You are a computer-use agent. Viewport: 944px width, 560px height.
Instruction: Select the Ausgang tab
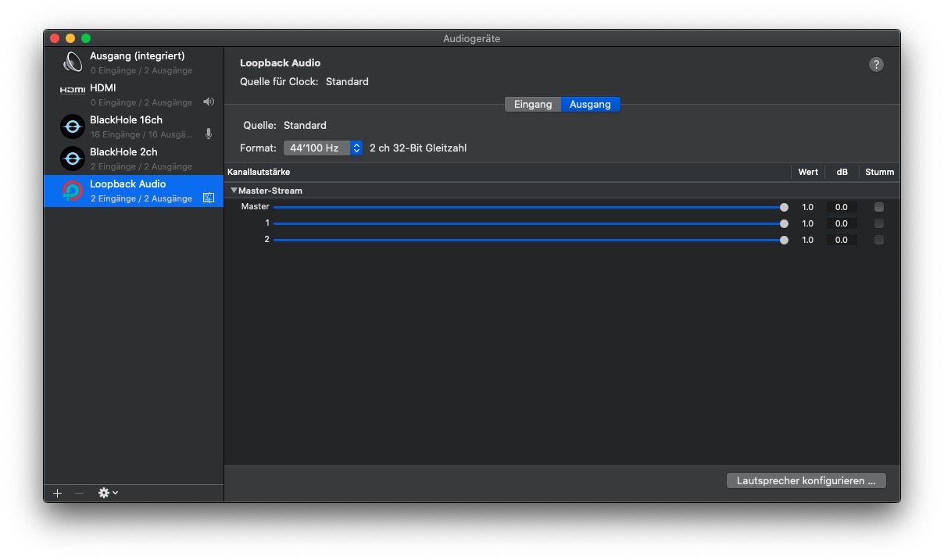point(590,105)
